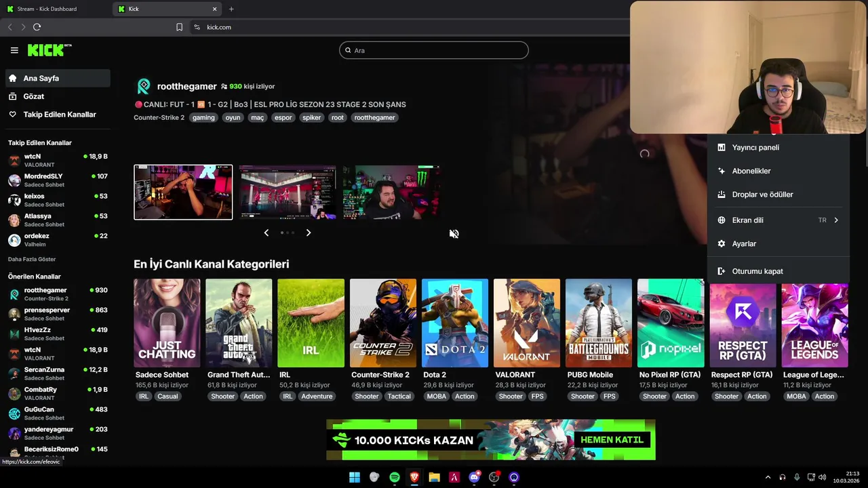Click the Ayarlar gear icon
Viewport: 868px width, 488px height.
coord(722,244)
